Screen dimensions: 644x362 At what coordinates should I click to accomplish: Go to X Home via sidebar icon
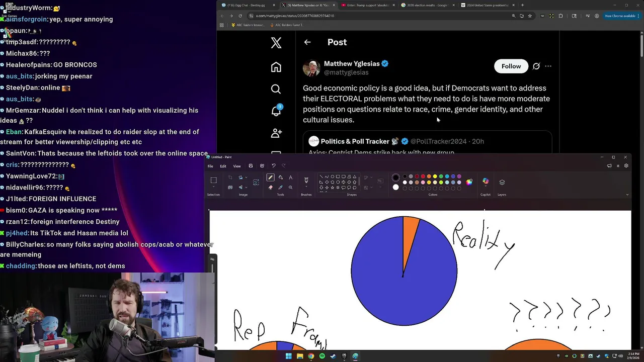(276, 67)
